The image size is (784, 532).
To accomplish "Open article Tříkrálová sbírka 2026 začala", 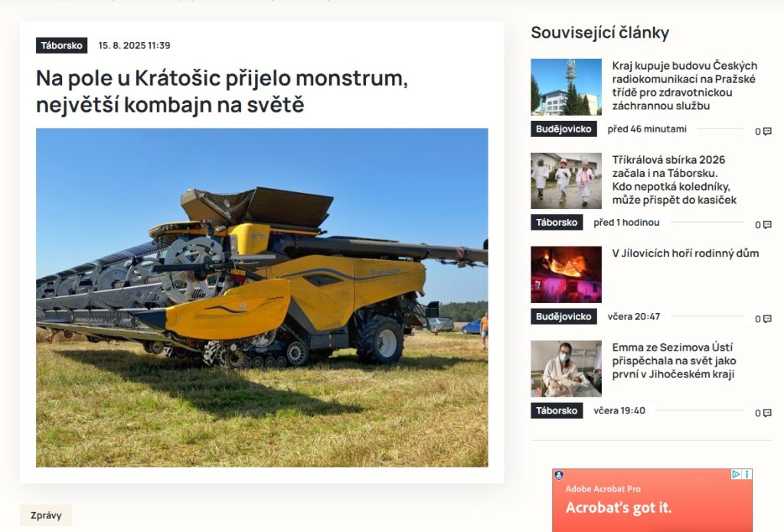I will (674, 180).
